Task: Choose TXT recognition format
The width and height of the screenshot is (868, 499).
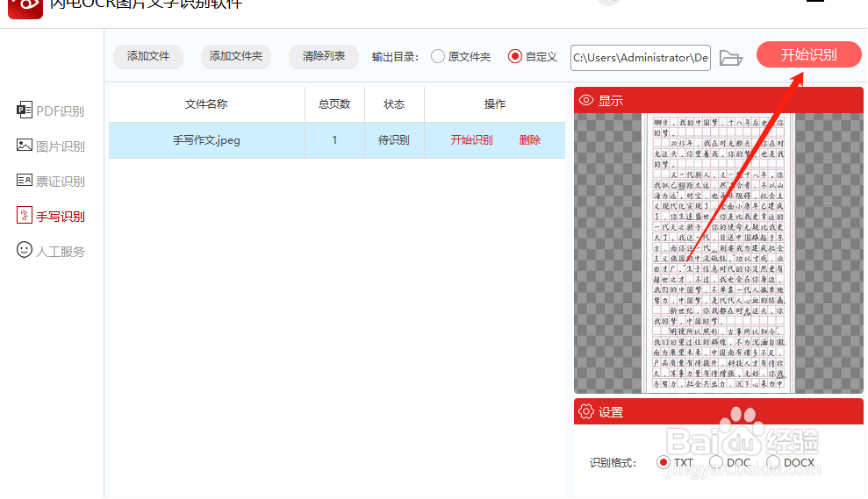Action: coord(675,462)
